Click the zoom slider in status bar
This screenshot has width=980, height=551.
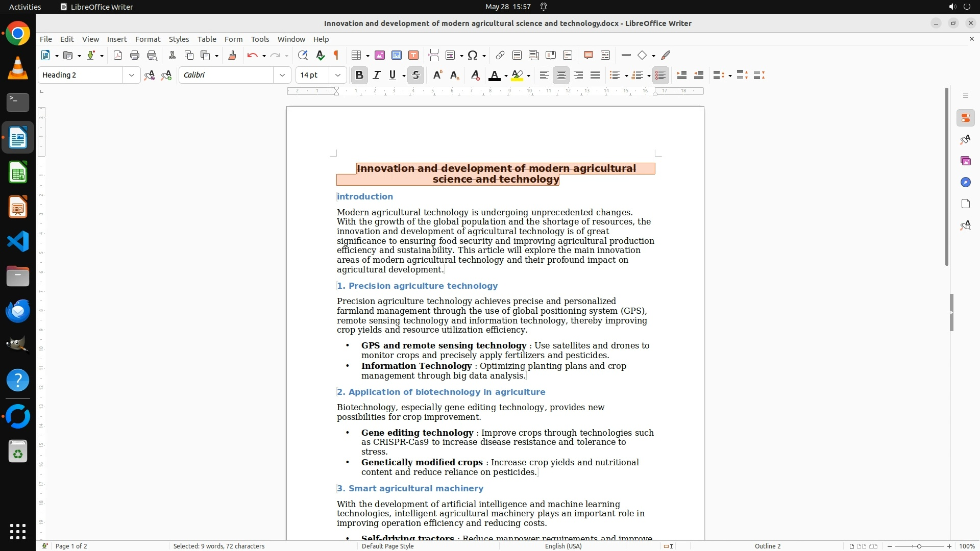click(x=919, y=546)
